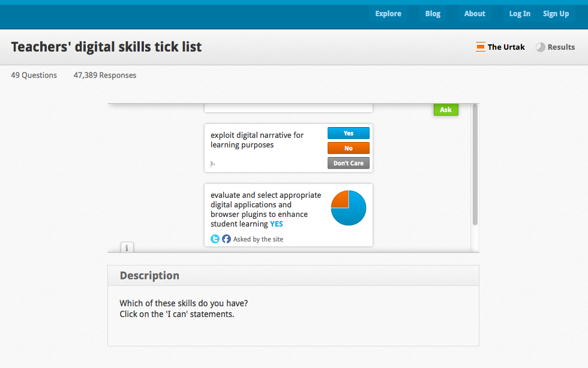Click Sign Up in the top bar
This screenshot has width=588, height=368.
pos(555,13)
